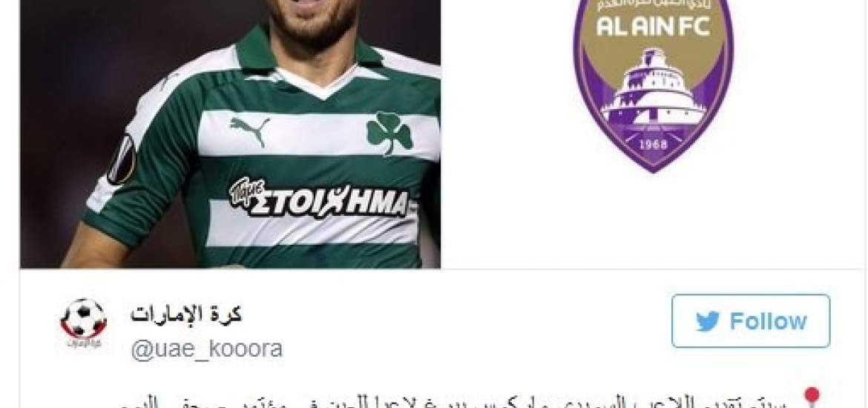Click the Arabic script above AL AIN FC
Screen dimensions: 868x408
click(x=653, y=5)
